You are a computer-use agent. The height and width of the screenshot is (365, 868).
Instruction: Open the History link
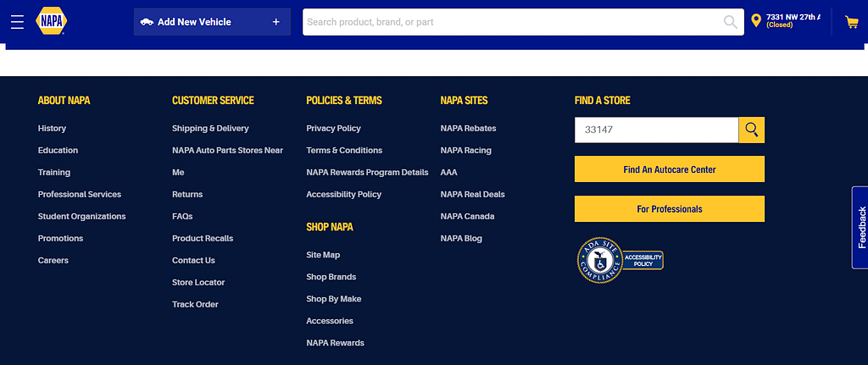[x=52, y=129]
